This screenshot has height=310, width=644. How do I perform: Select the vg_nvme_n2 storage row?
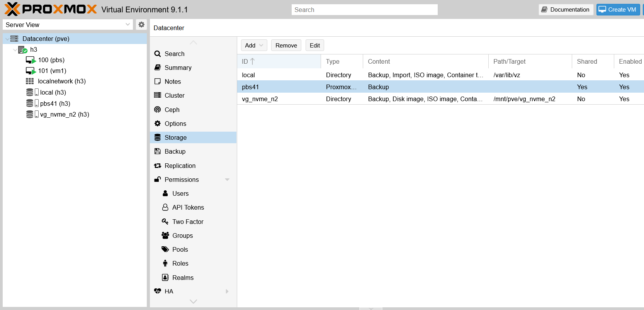point(440,99)
